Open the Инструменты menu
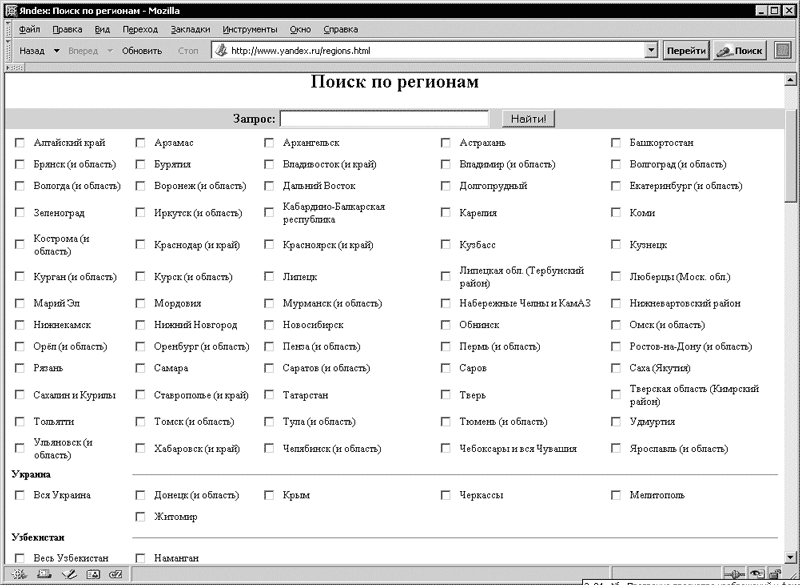800x585 pixels. click(x=250, y=29)
